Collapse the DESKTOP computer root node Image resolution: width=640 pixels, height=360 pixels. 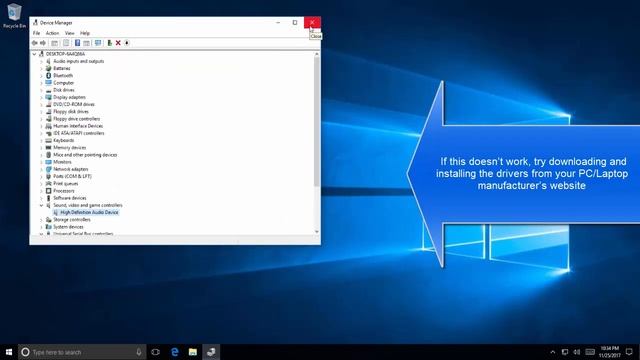(34, 54)
